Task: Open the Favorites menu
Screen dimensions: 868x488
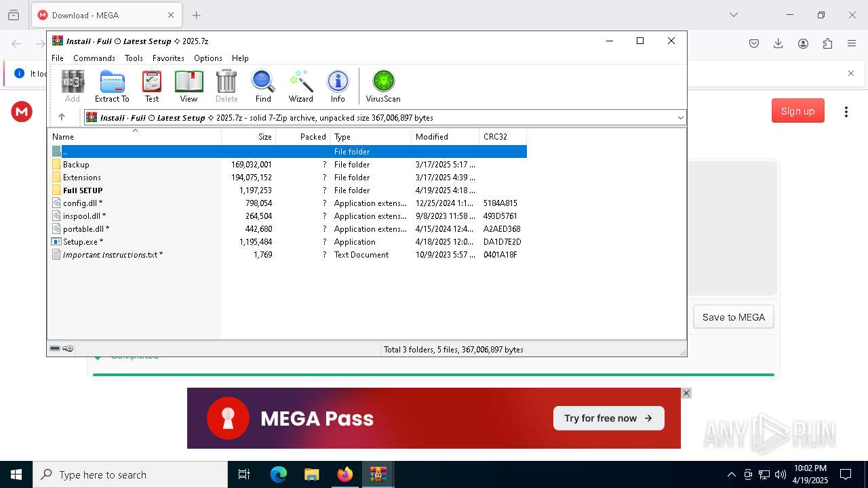Action: tap(168, 58)
